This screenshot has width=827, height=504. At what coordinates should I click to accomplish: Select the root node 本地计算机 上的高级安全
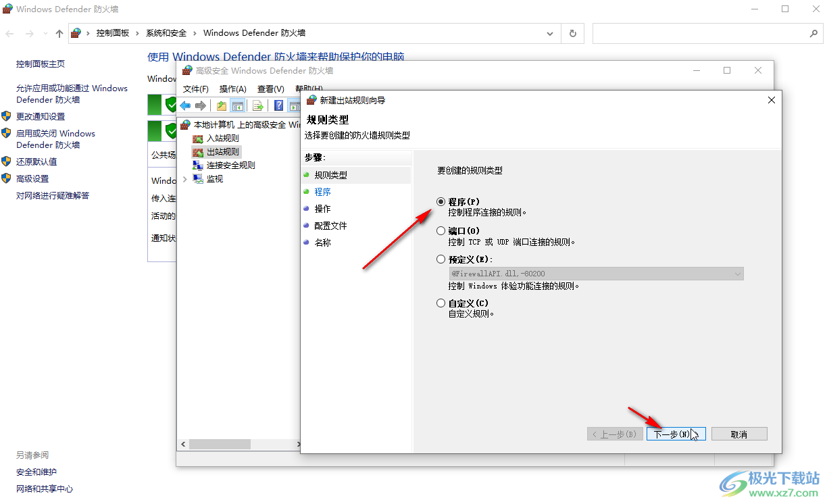[x=240, y=125]
